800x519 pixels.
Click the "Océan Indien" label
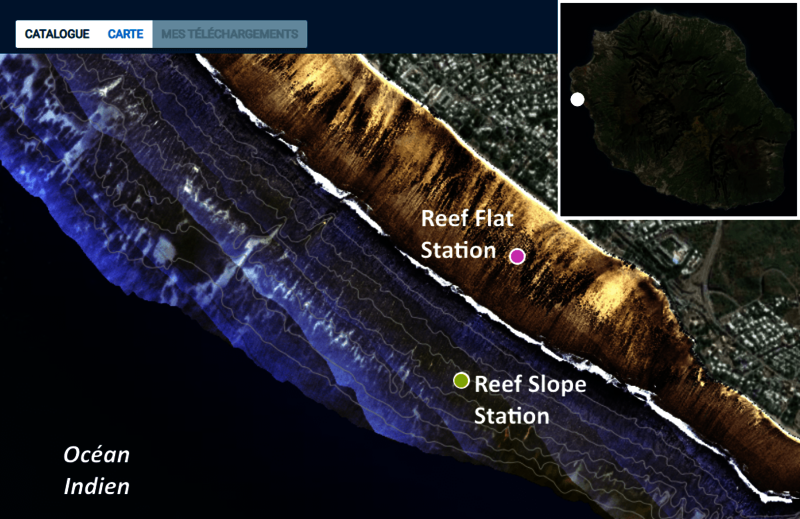tap(96, 470)
